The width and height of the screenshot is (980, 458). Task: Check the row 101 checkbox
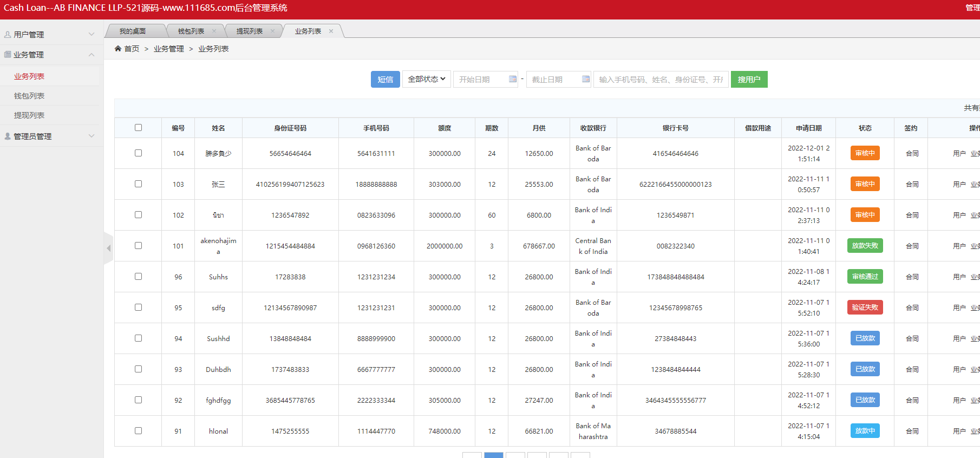coord(139,246)
